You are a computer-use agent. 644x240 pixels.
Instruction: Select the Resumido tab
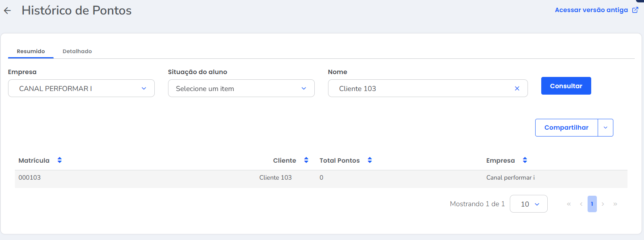click(x=31, y=51)
